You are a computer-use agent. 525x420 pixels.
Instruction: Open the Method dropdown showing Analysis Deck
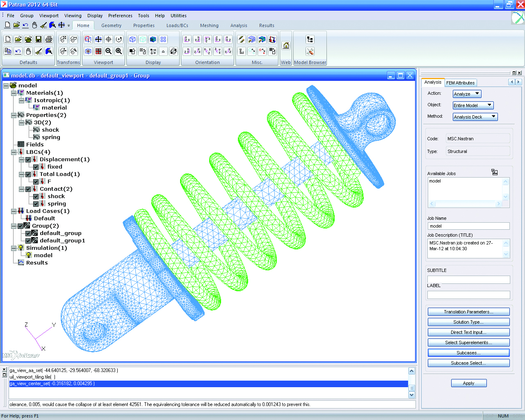tap(475, 117)
